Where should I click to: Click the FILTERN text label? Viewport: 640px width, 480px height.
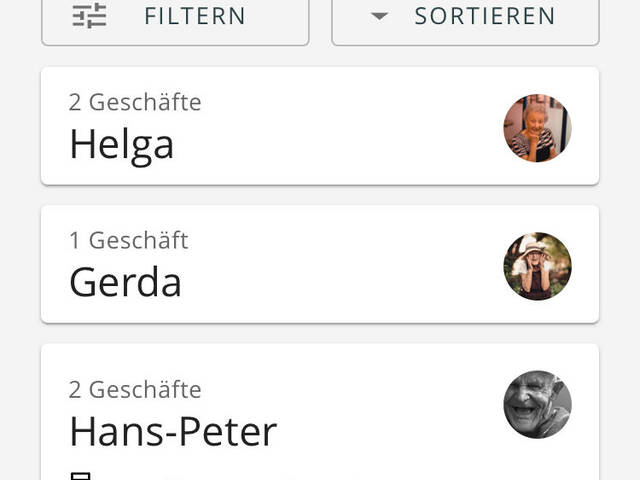point(195,17)
